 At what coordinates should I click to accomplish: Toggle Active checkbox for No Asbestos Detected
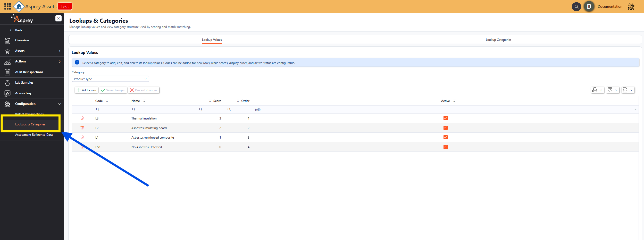(x=445, y=147)
